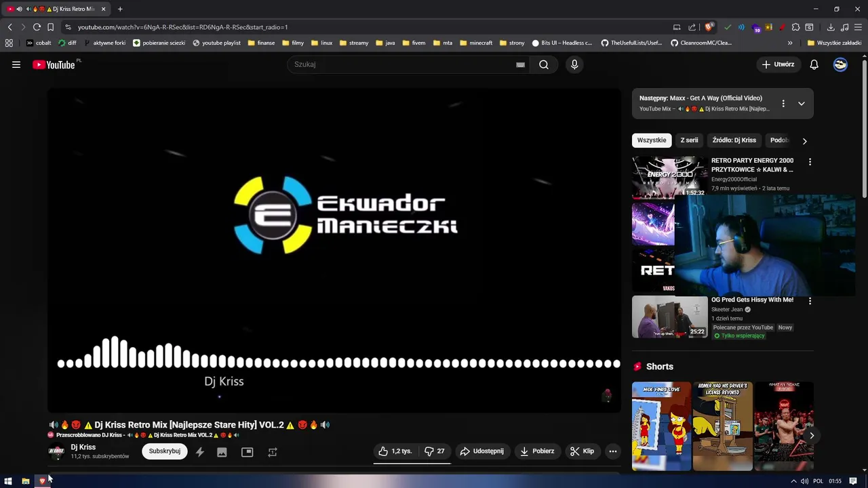
Task: Open a new browser tab
Action: point(120,9)
